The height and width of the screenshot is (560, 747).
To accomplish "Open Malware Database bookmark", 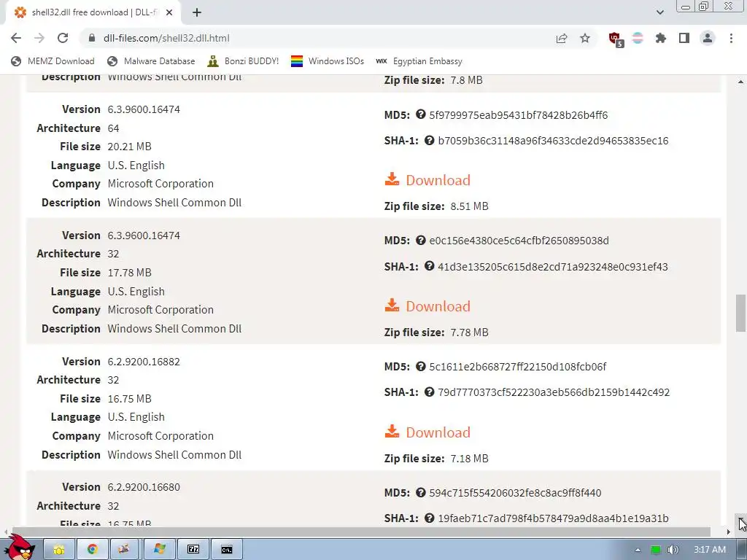I will [x=152, y=61].
